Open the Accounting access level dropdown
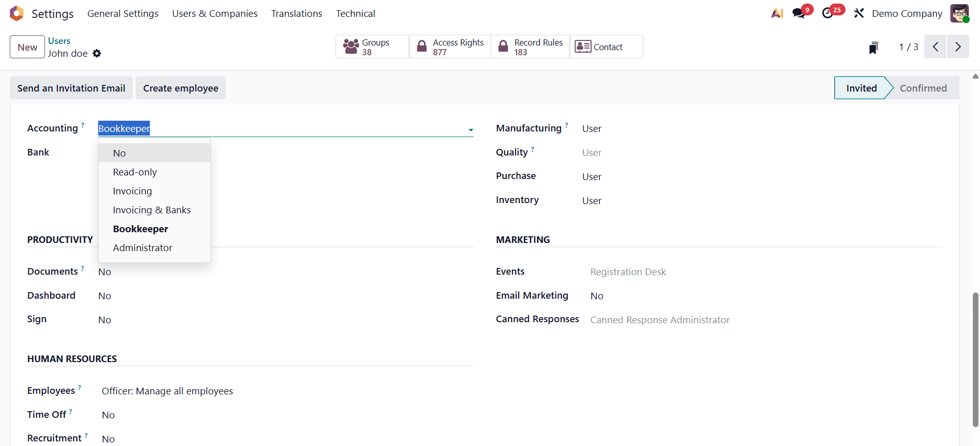Screen dimensions: 980x446 click(x=470, y=129)
